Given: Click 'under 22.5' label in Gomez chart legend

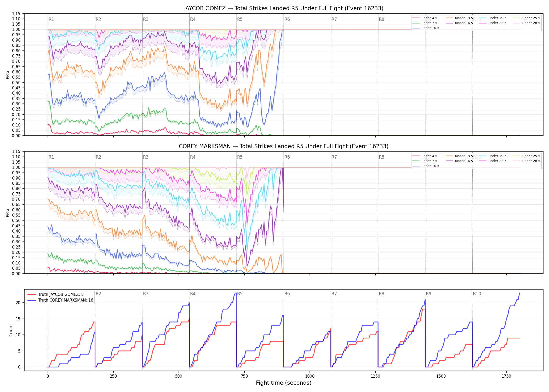Looking at the screenshot, I should (497, 23).
